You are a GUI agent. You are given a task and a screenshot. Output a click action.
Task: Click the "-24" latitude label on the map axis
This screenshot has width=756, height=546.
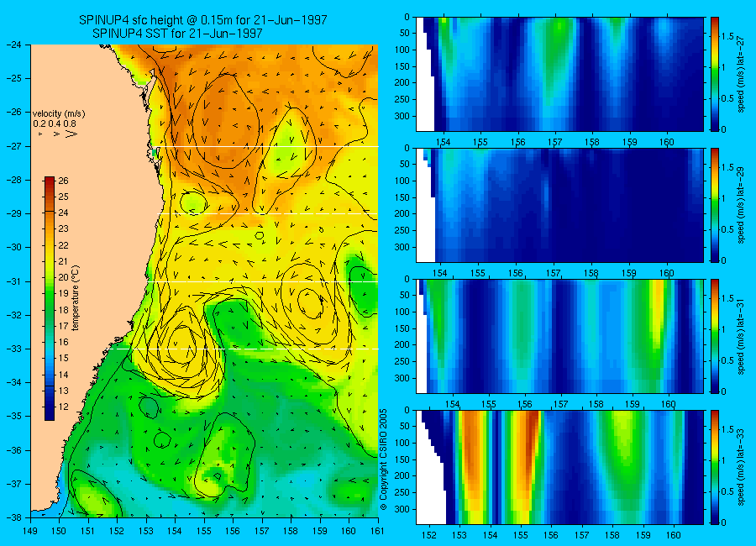[x=13, y=45]
